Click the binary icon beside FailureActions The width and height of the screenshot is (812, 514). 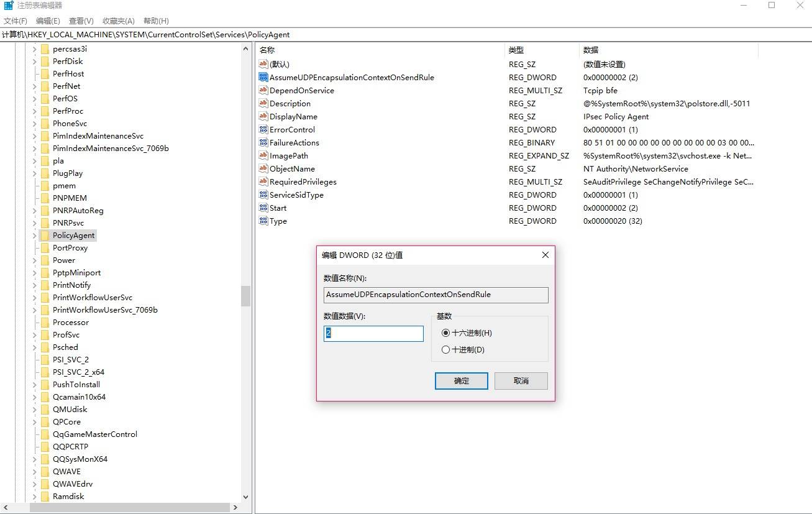click(x=263, y=142)
